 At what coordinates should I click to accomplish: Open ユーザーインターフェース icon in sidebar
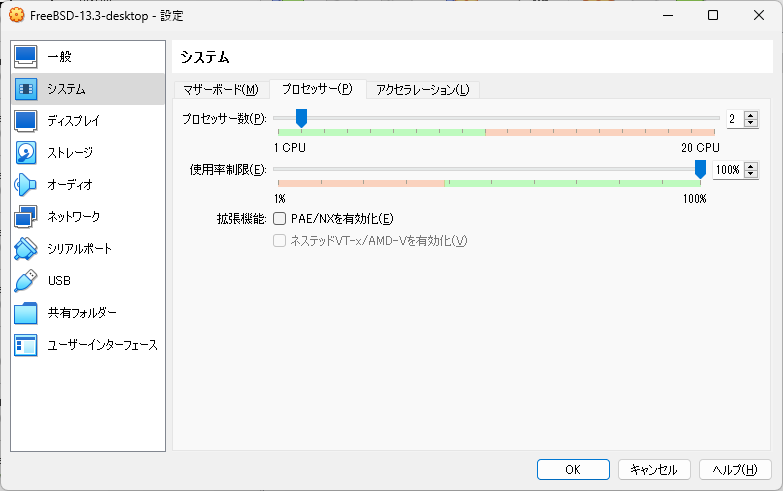26,345
